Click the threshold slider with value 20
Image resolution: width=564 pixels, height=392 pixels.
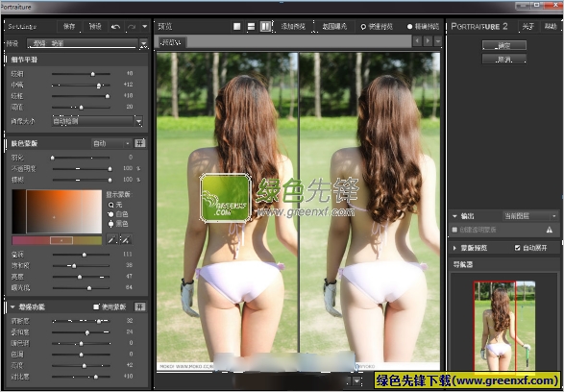[81, 108]
